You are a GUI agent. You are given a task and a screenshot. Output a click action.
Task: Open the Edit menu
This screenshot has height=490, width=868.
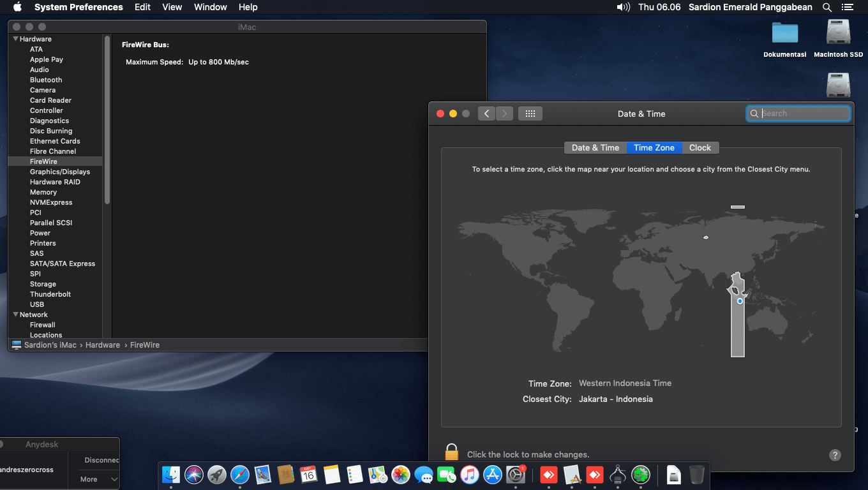click(x=143, y=7)
